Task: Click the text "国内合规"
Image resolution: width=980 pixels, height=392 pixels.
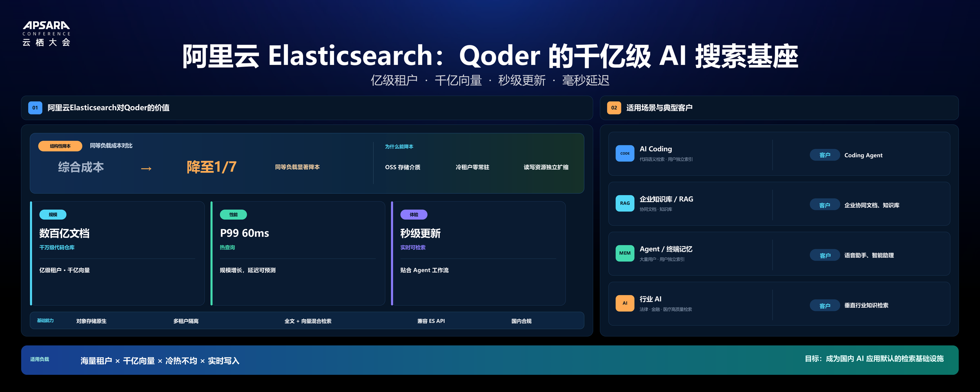Action: click(521, 321)
